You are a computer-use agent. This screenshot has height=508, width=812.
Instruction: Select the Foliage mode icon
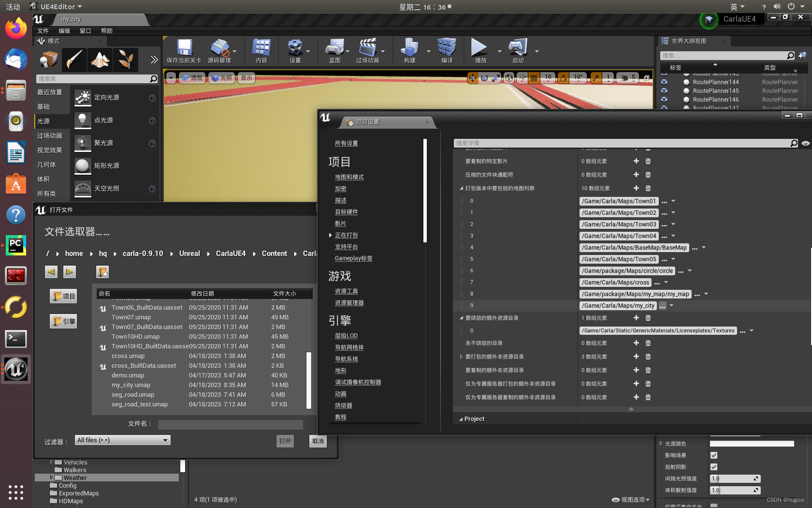coord(126,60)
